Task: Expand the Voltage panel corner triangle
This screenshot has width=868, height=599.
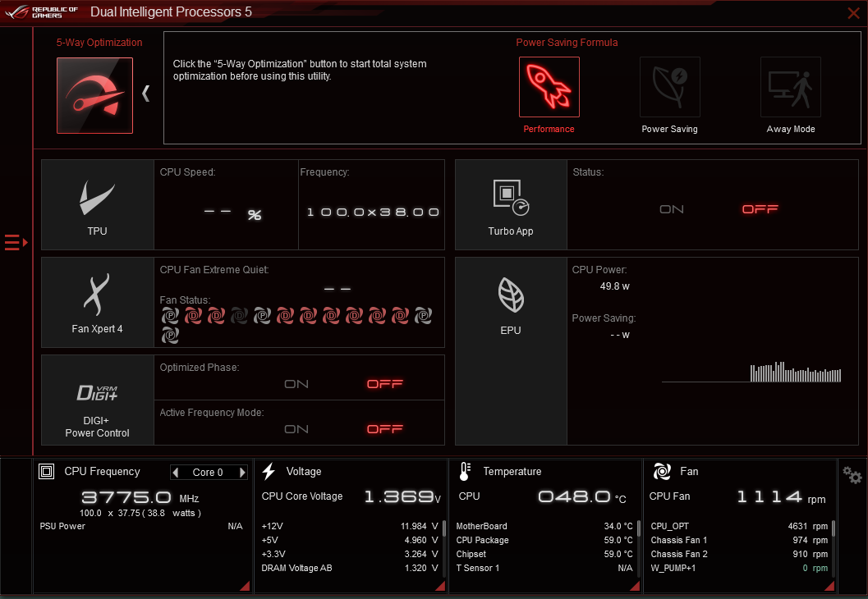Action: click(x=441, y=586)
